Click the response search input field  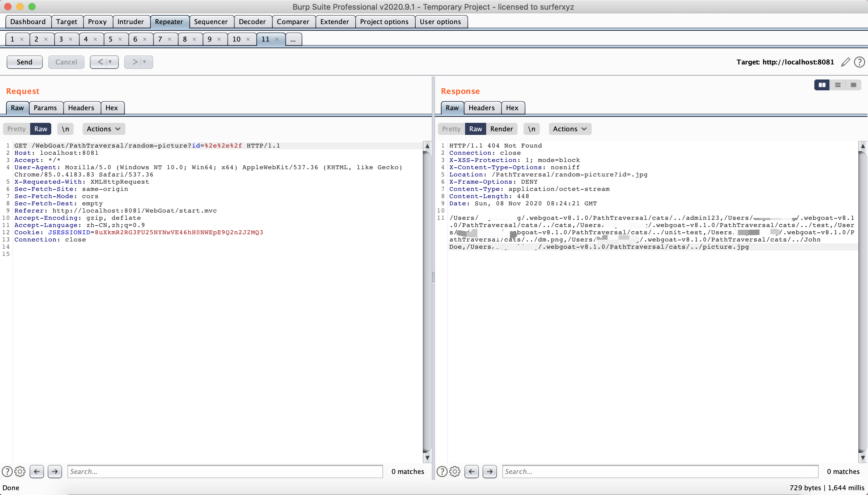click(660, 471)
